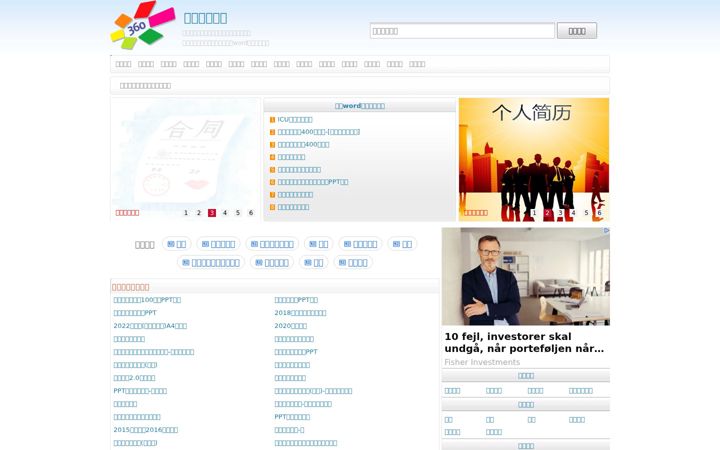Click the search button beside the search field
The height and width of the screenshot is (450, 720).
577,31
